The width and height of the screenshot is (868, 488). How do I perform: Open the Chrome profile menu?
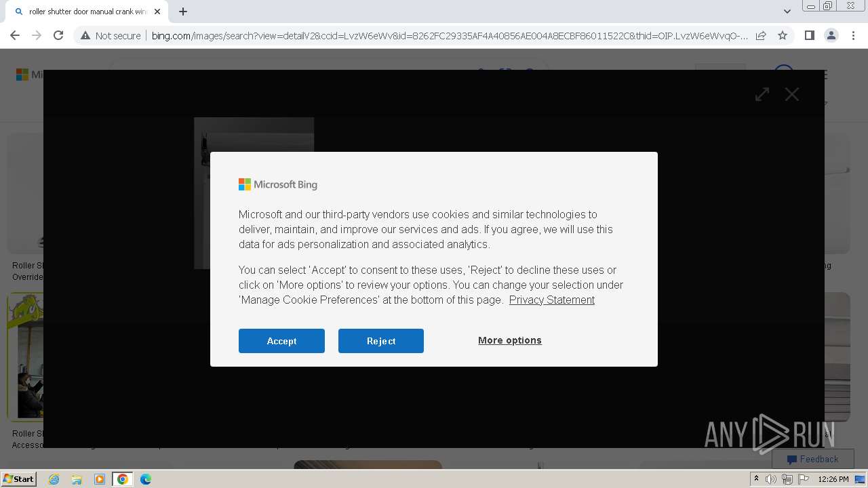[831, 35]
